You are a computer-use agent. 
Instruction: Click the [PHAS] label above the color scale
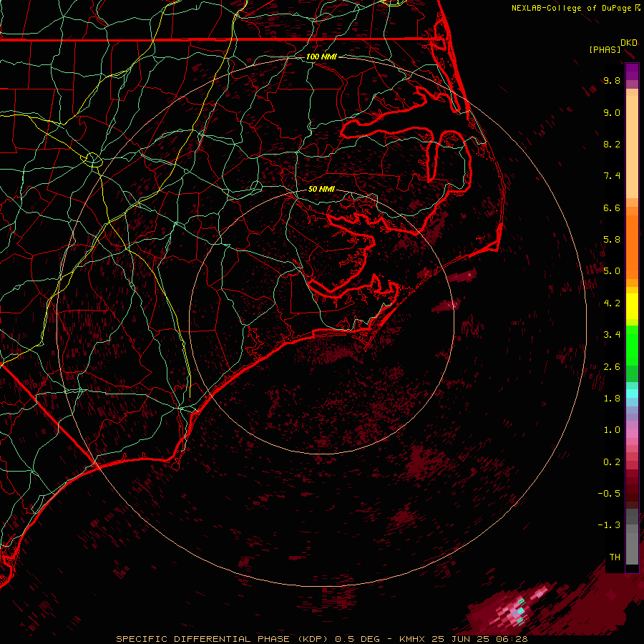pos(605,50)
